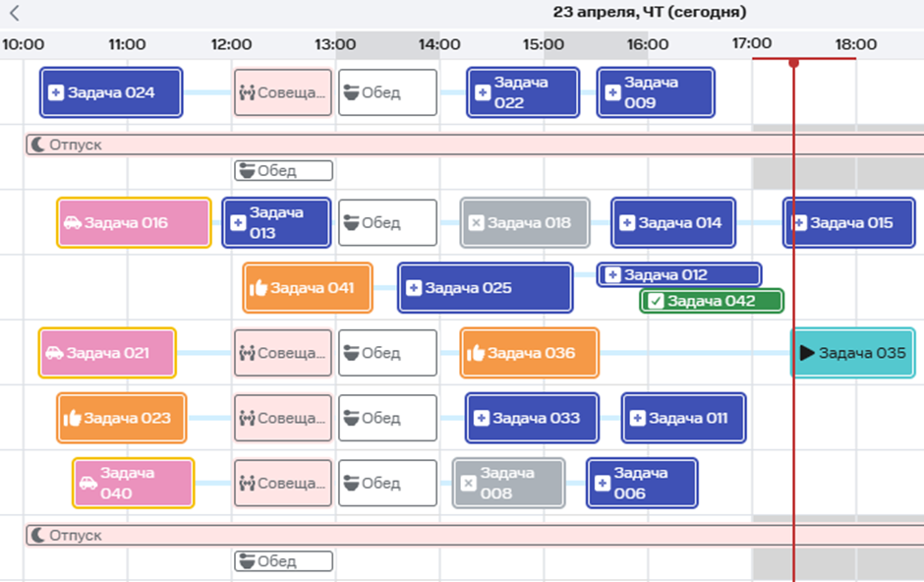Click the X icon on Задача 008
The image size is (924, 582).
[469, 483]
